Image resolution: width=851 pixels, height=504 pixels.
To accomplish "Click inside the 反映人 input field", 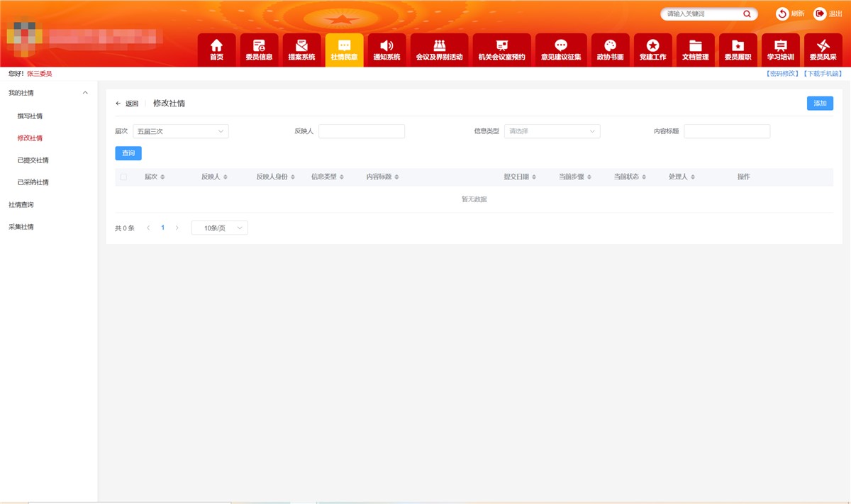I will tap(362, 131).
